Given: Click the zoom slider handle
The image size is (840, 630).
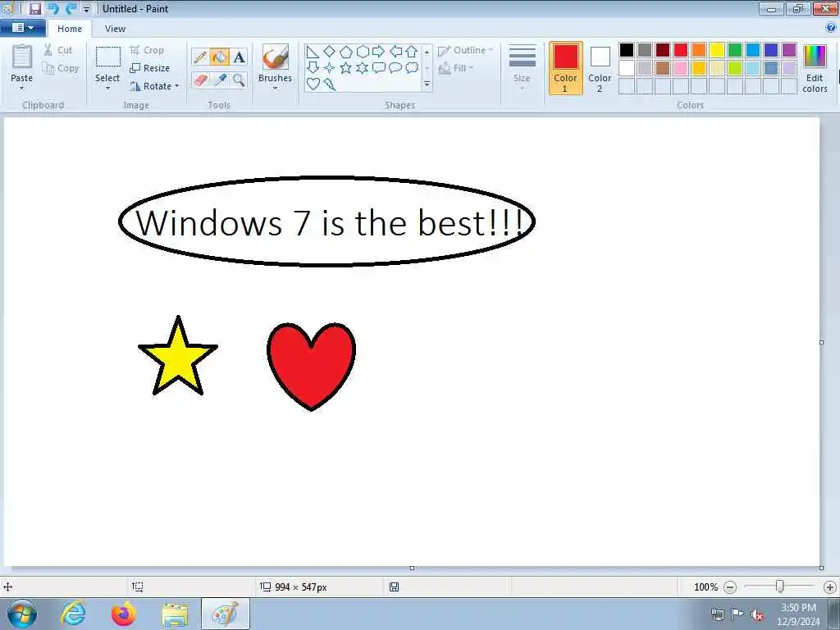Looking at the screenshot, I should pos(780,587).
